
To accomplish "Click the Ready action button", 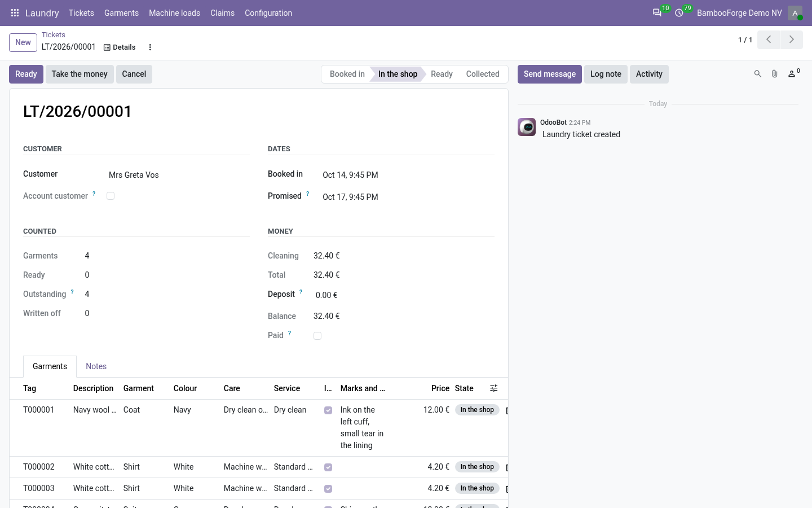I will (x=26, y=74).
